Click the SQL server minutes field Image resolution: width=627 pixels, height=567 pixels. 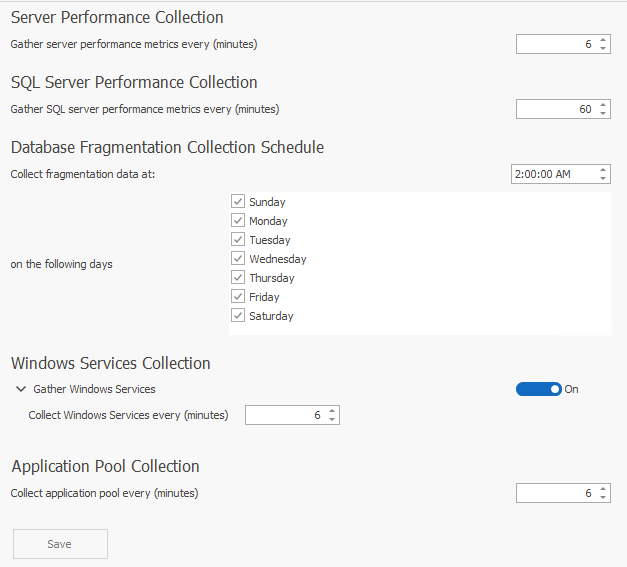point(555,109)
